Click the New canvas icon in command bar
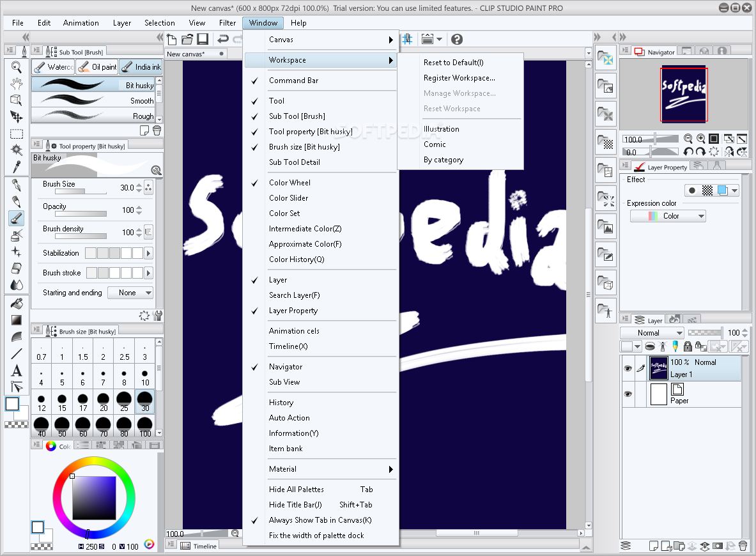756x556 pixels. [172, 39]
